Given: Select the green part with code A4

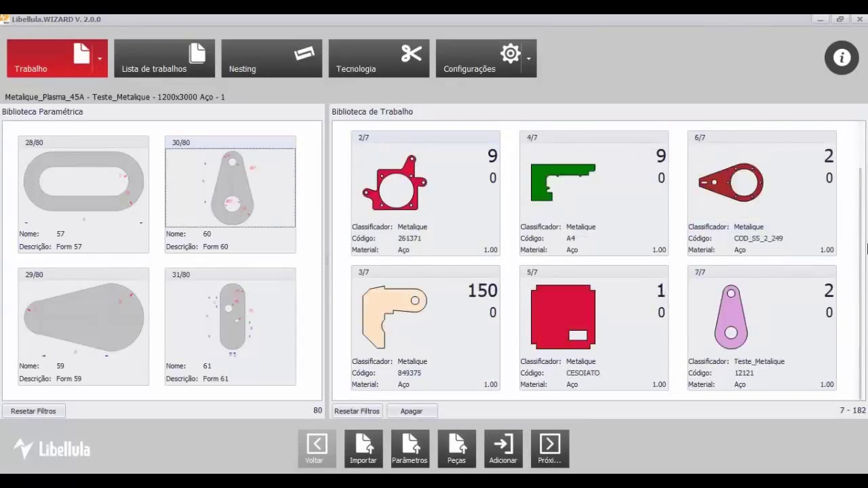Looking at the screenshot, I should (x=563, y=182).
